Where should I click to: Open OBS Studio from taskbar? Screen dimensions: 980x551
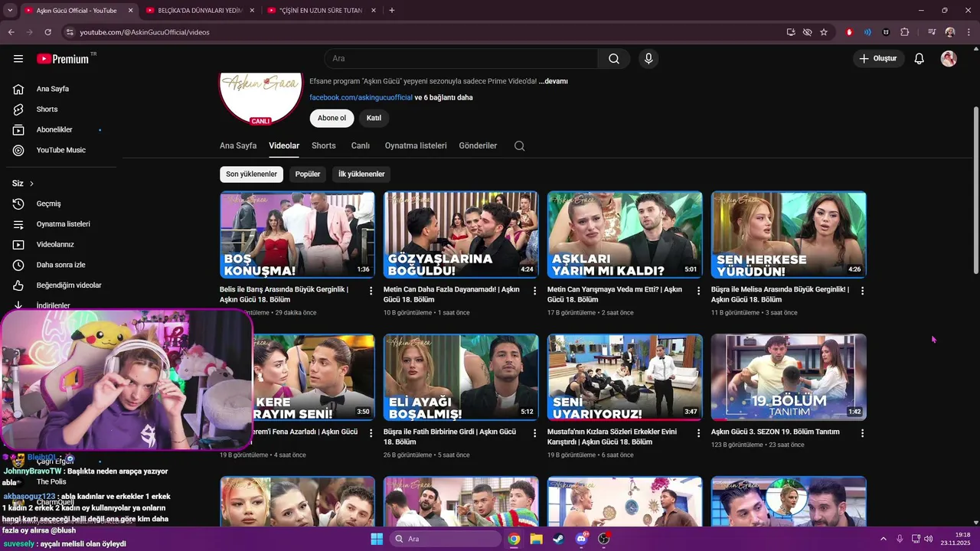click(x=603, y=539)
